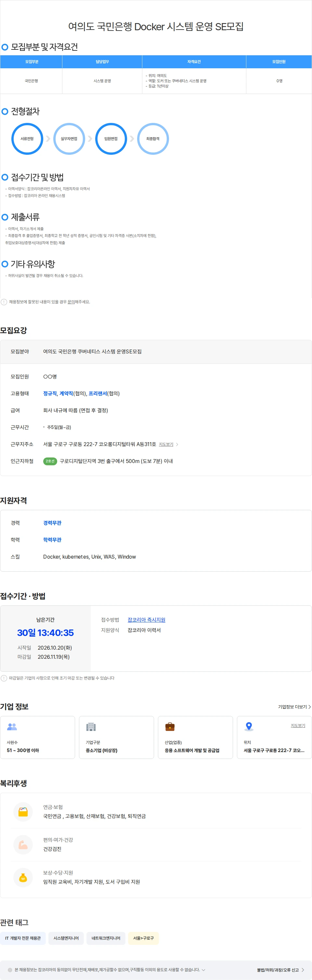Select the 계약직 employment type link

click(x=66, y=393)
